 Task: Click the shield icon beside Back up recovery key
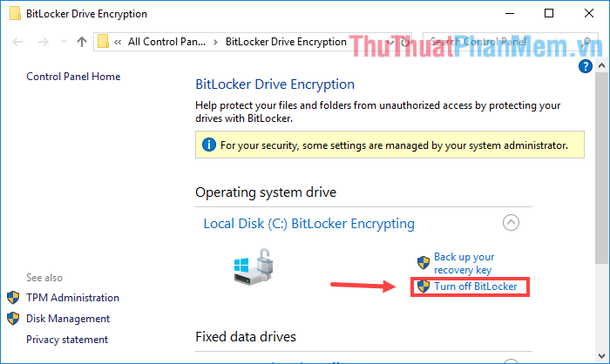tap(424, 263)
